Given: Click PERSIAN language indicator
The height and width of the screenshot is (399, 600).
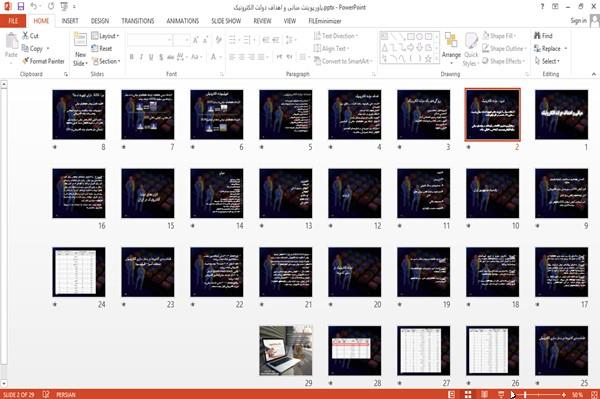Looking at the screenshot, I should tap(66, 395).
